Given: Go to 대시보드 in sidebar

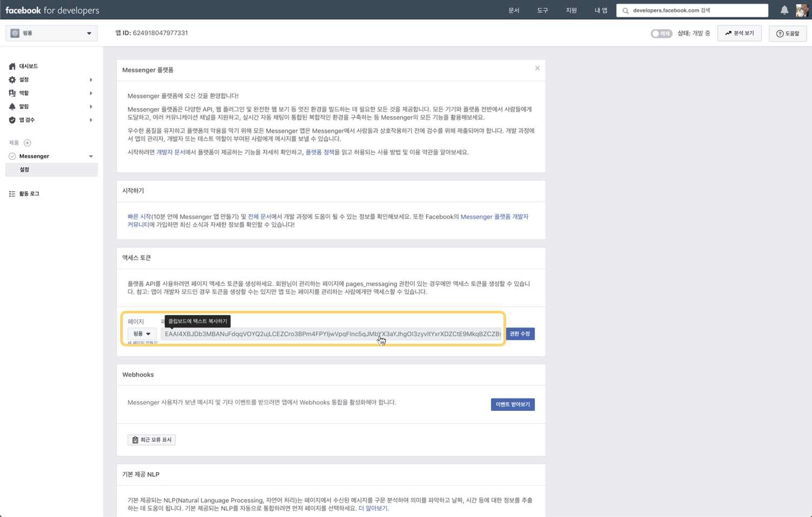Looking at the screenshot, I should click(28, 66).
